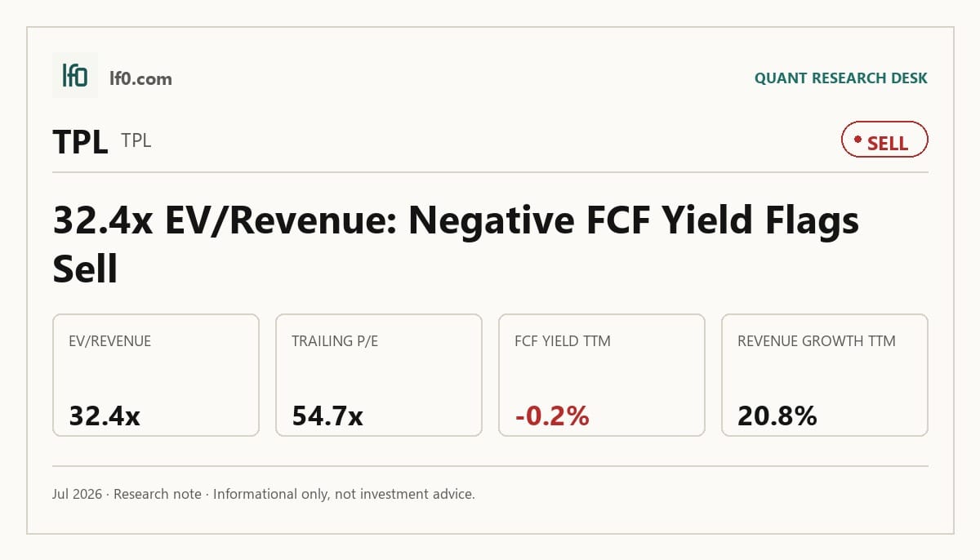The width and height of the screenshot is (980, 560).
Task: Open the Trailing P/E metric card
Action: [x=379, y=376]
